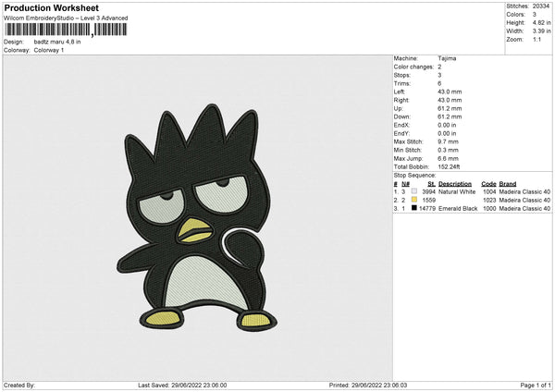The image size is (555, 392).
Task: Click the 'Color changes:' label
Action: point(413,67)
